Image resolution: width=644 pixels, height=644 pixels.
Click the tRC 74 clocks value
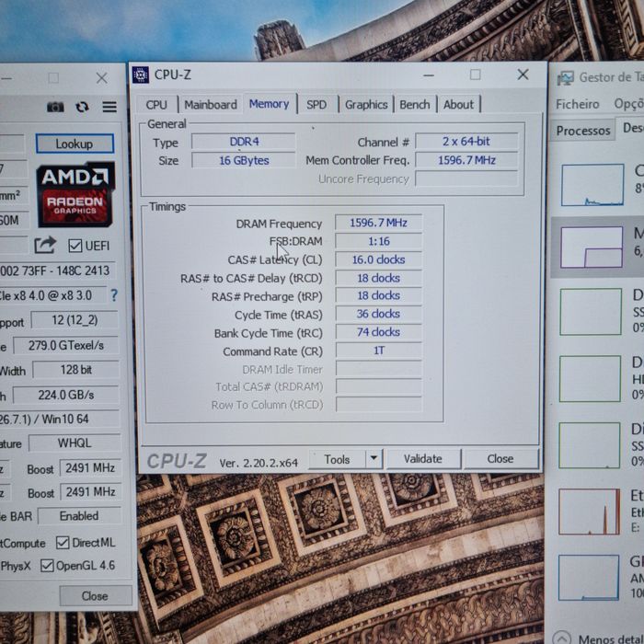pyautogui.click(x=378, y=332)
